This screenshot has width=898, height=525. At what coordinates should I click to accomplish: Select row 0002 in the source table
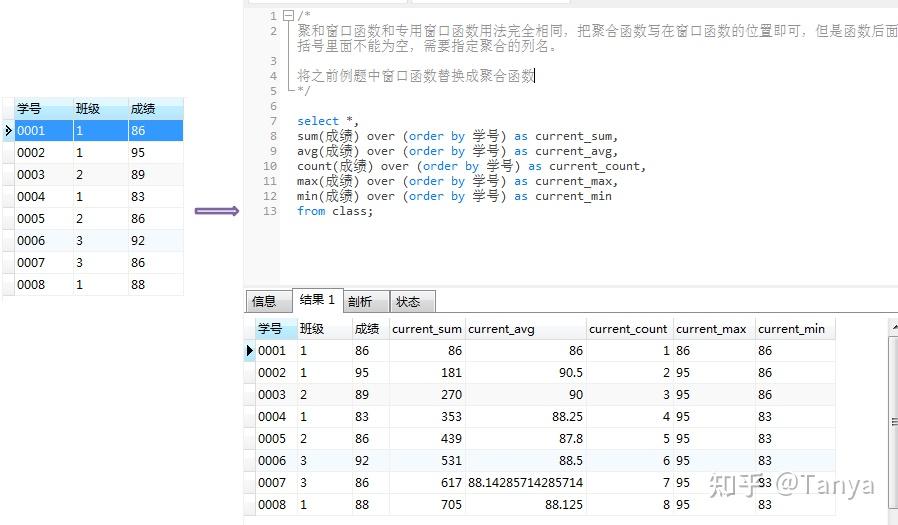coord(93,152)
